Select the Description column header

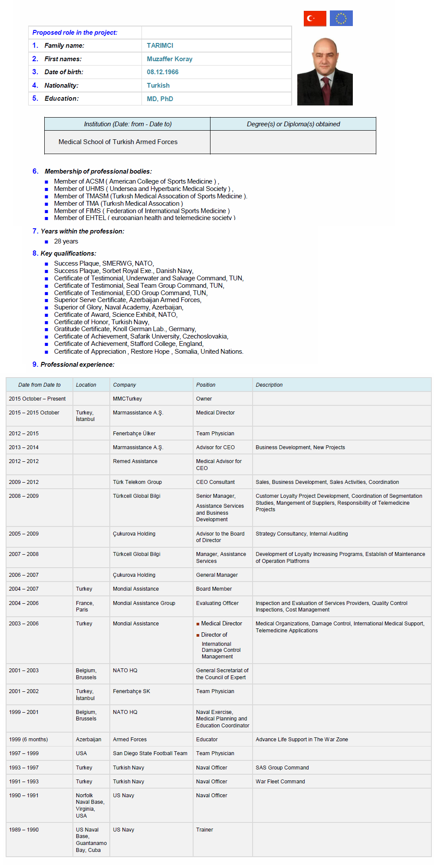269,385
